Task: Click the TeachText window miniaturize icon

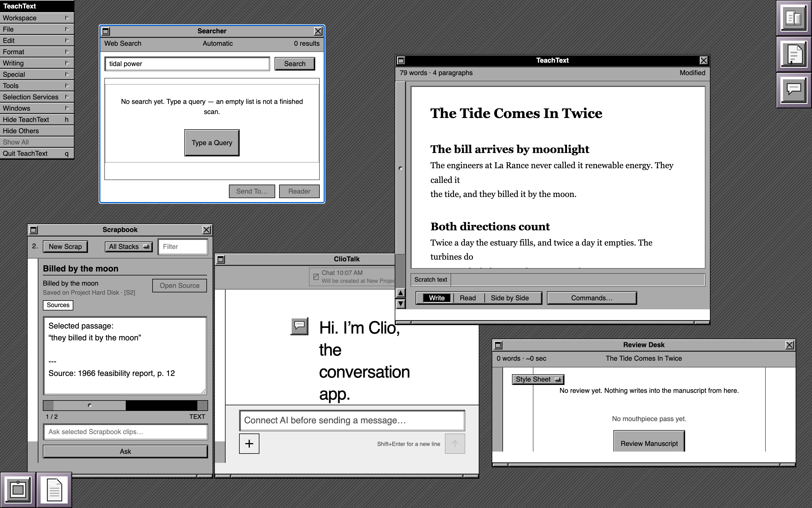Action: tap(401, 60)
